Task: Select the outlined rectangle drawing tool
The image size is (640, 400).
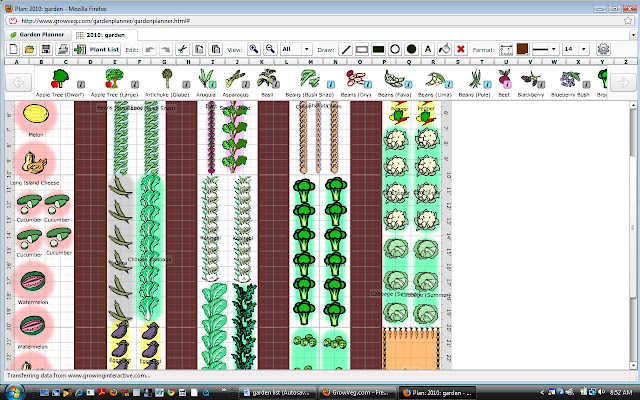Action: (x=362, y=49)
